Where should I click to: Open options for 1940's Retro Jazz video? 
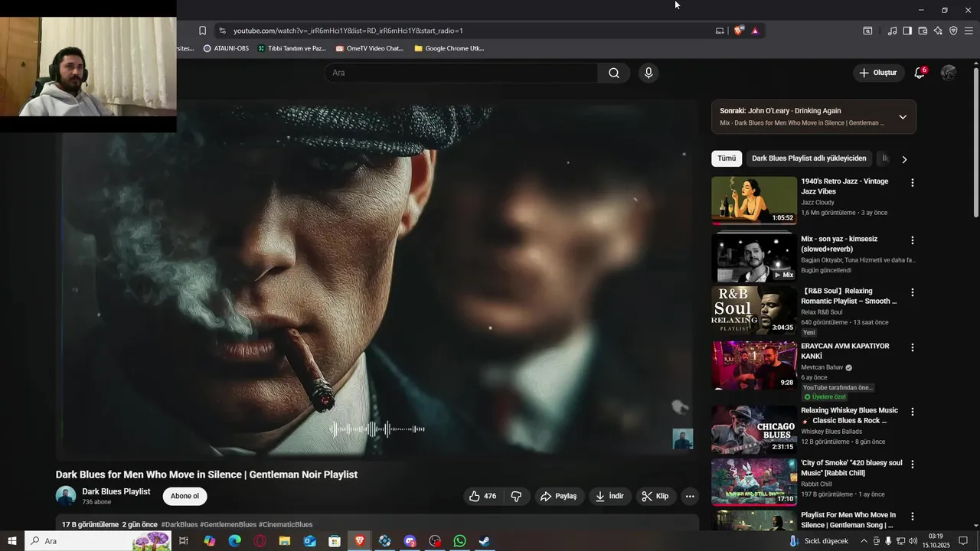point(912,183)
